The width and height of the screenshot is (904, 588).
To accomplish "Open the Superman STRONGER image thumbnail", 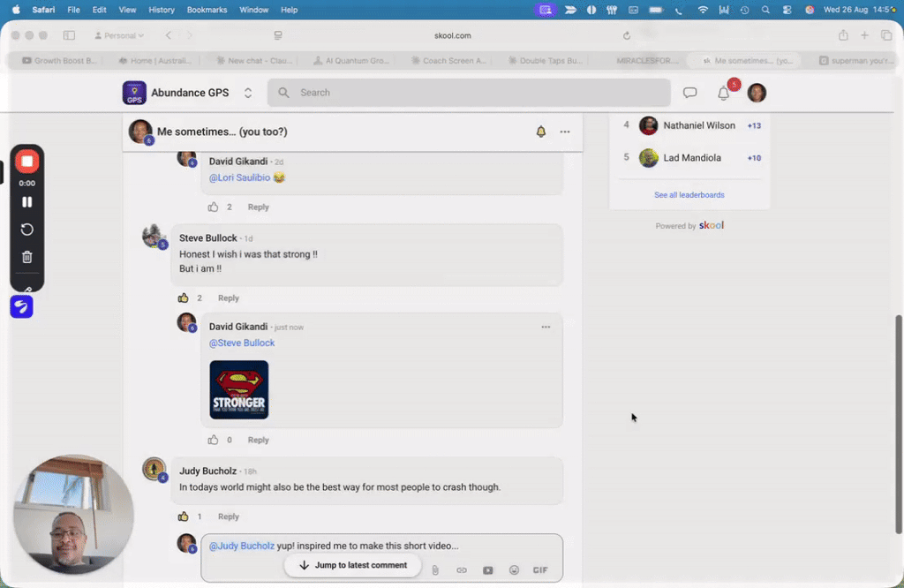I will tap(238, 389).
